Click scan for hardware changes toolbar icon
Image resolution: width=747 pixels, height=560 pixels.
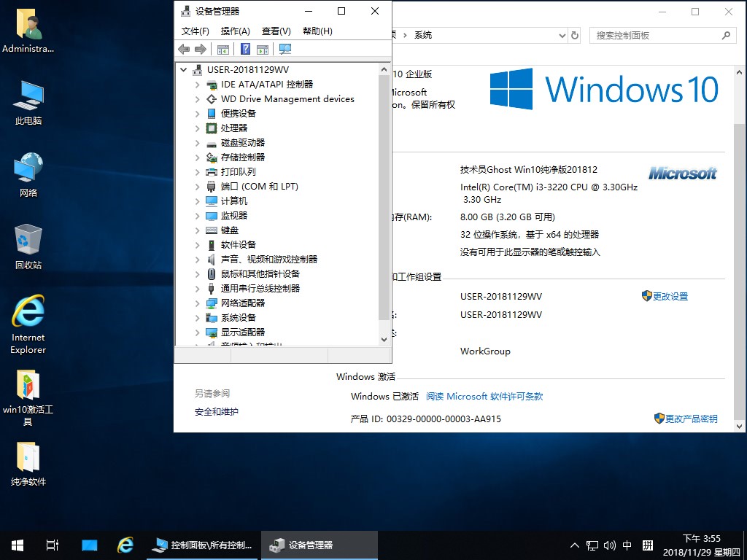coord(285,49)
